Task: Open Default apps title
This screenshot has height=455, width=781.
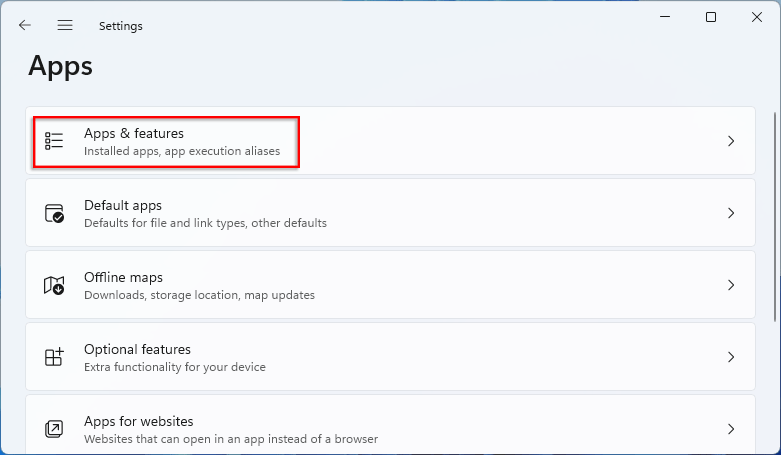Action: point(123,205)
